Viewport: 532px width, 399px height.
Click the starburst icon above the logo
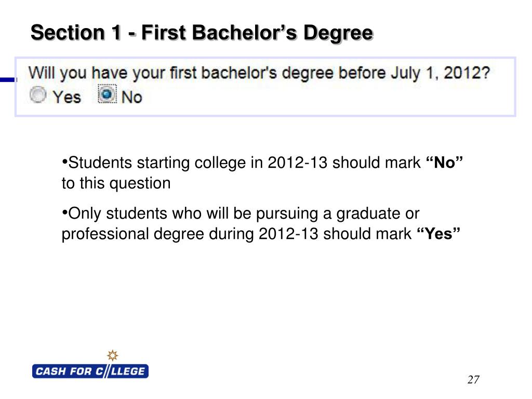(x=113, y=355)
